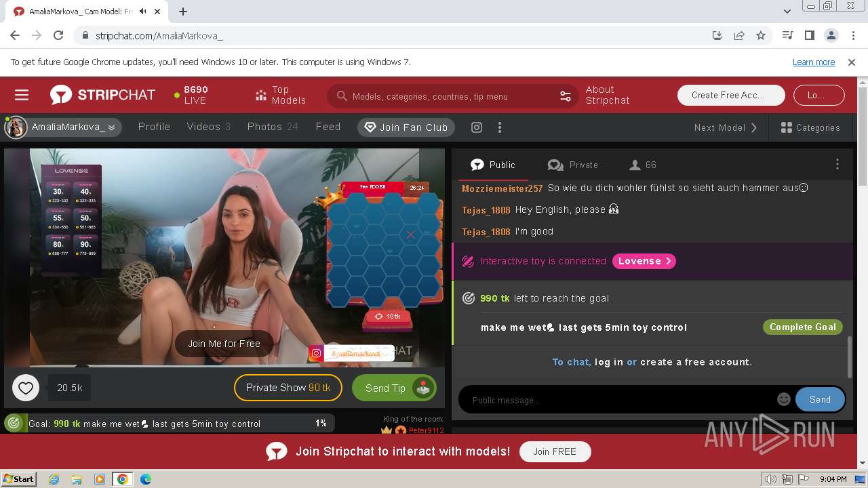
Task: Click the log in link in chat
Action: pyautogui.click(x=609, y=362)
